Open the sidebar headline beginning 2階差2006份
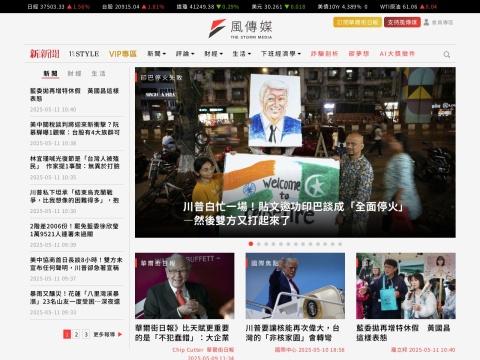Image resolution: width=480 pixels, height=360 pixels. pos(74,230)
